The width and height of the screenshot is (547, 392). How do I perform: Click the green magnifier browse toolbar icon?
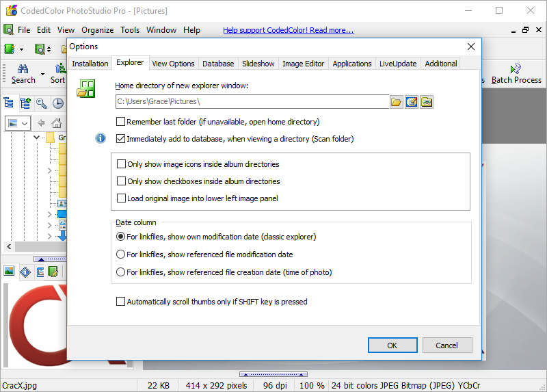[40, 49]
